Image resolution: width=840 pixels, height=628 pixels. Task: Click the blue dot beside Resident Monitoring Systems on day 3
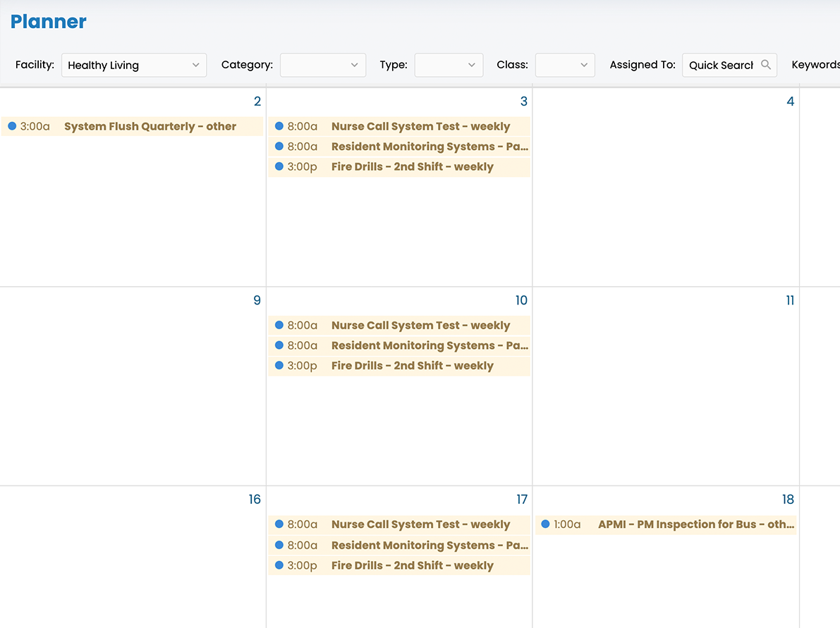[x=278, y=147]
